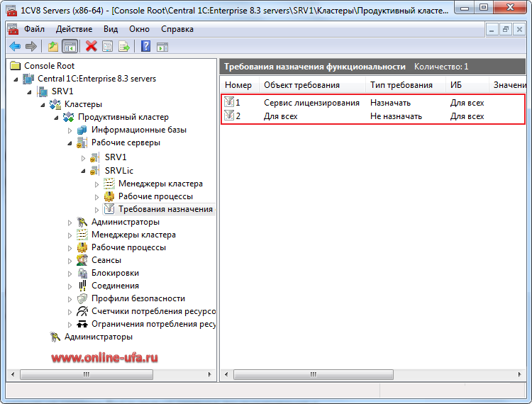The width and height of the screenshot is (532, 404).
Task: Open Properties toolbar icon
Action: coord(108,46)
